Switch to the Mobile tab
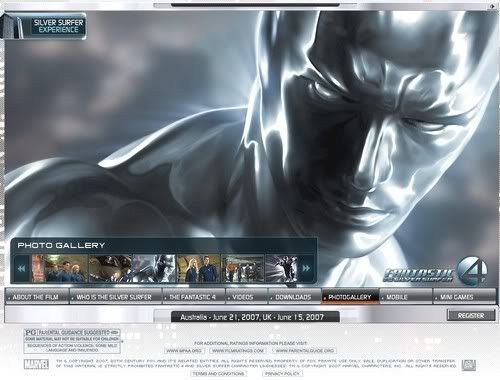Screen dimensions: 500x380 pos(406,296)
